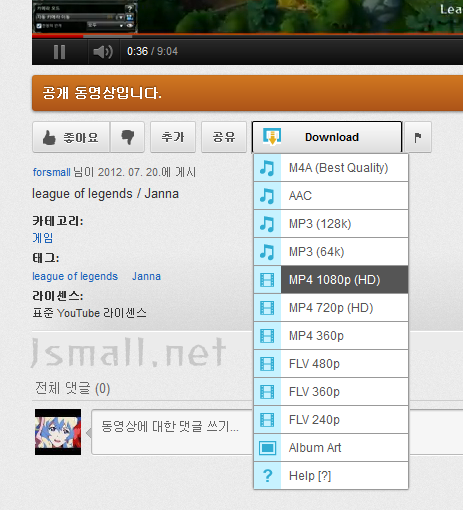Click the anime avatar thumbnail near comments
Viewport: 463px width, 510px height.
click(58, 432)
